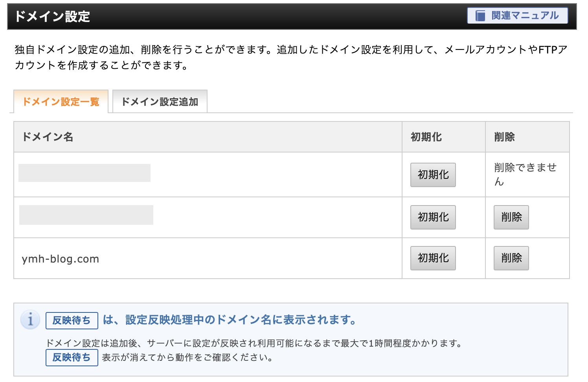Click the 削除 column header
Image resolution: width=588 pixels, height=382 pixels.
(x=504, y=137)
